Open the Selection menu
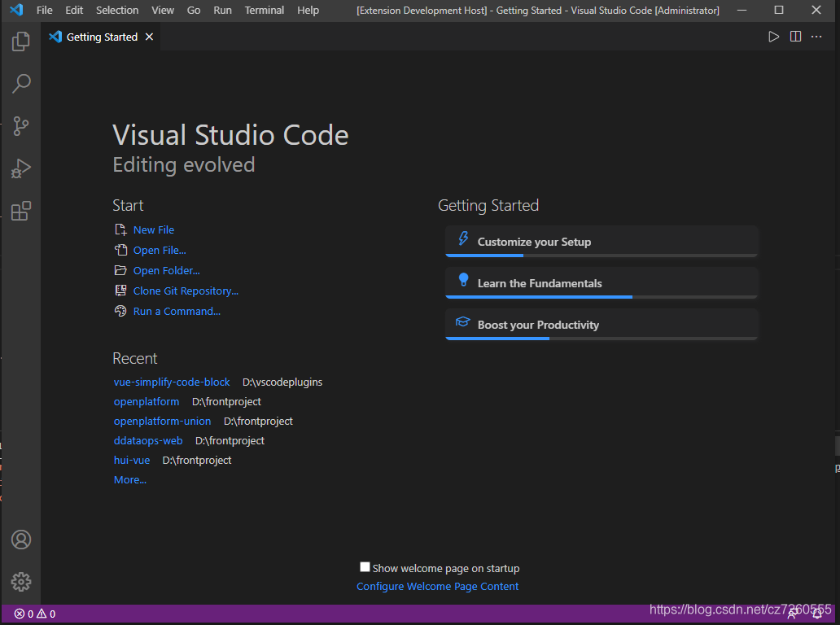The image size is (840, 625). tap(116, 11)
